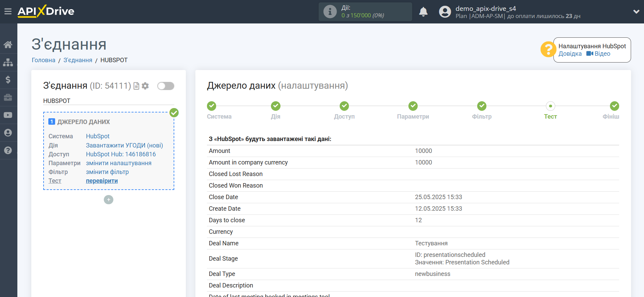Click the ДЖЕРЕЛО ДАНИХ block header
The height and width of the screenshot is (297, 644).
coord(83,122)
